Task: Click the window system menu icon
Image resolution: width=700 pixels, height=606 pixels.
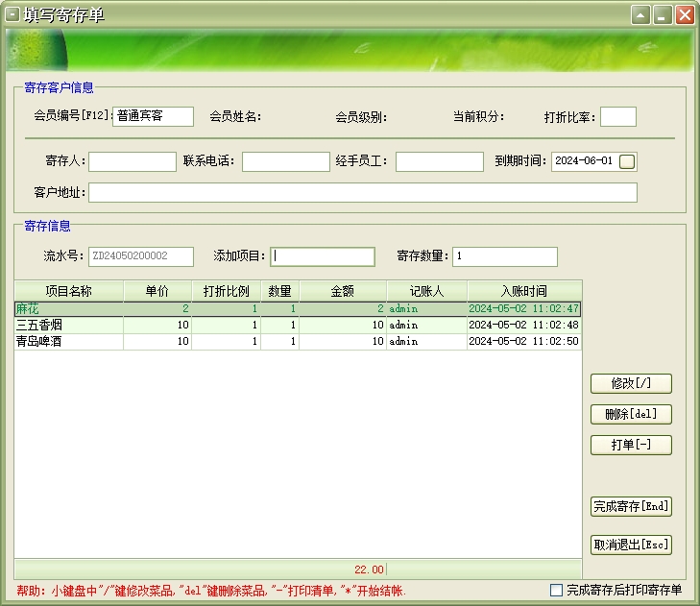Action: tap(13, 15)
